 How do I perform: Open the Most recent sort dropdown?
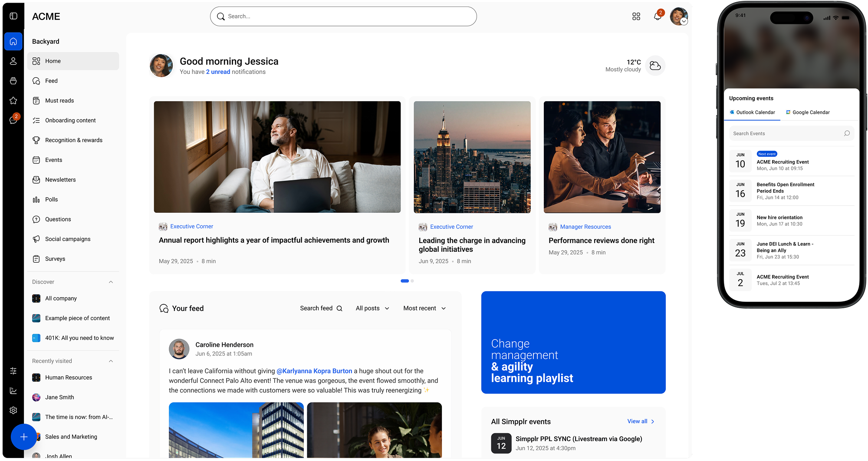pos(424,308)
